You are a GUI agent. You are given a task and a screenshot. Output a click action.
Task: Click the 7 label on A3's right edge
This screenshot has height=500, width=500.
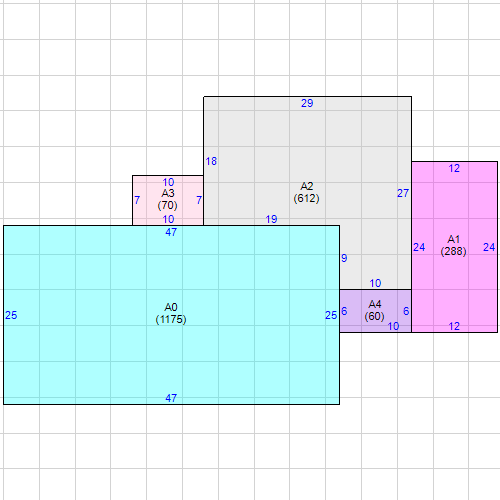click(x=199, y=200)
